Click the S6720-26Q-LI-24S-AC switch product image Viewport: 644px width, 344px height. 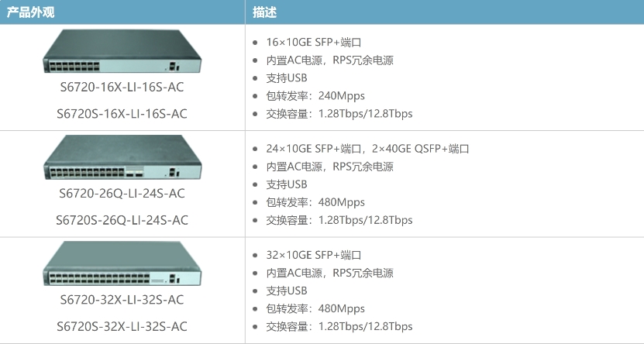(122, 157)
